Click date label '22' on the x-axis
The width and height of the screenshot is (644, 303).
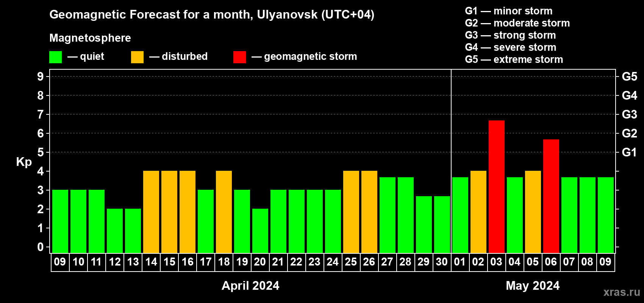click(297, 262)
